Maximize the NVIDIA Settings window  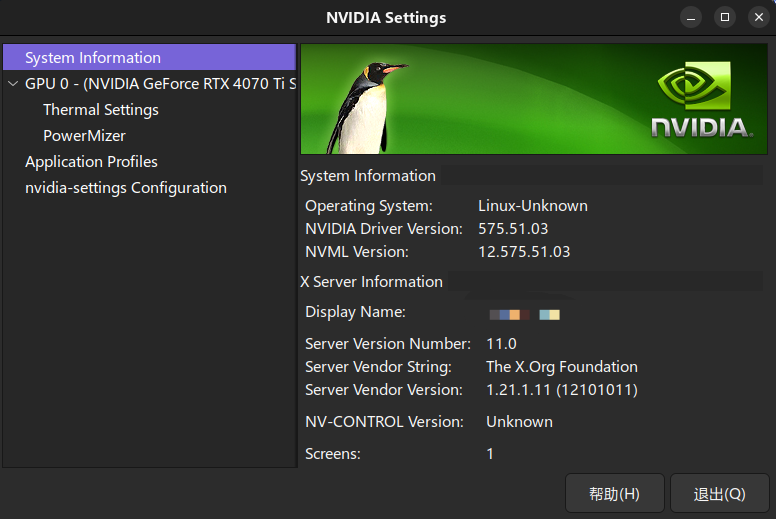click(x=725, y=17)
